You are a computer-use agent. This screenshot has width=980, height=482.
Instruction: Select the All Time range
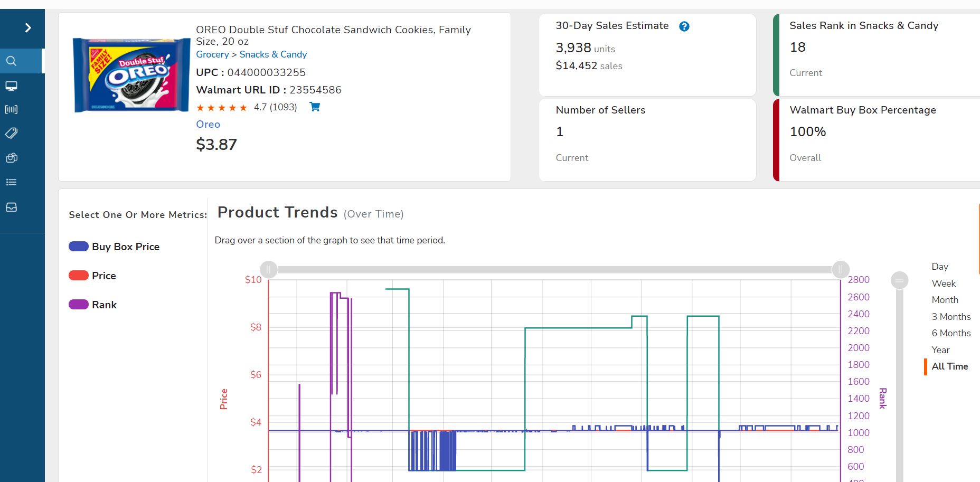pyautogui.click(x=949, y=366)
